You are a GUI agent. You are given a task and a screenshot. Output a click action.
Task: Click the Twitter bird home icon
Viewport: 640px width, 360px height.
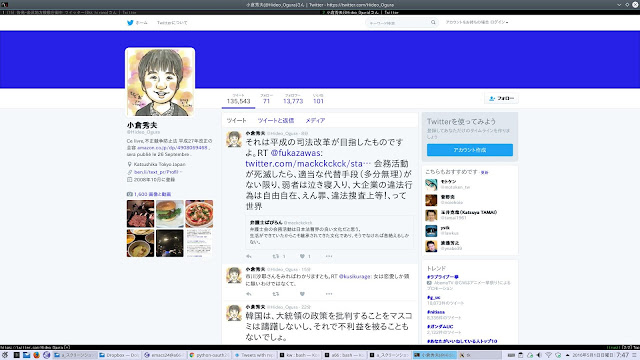[130, 23]
